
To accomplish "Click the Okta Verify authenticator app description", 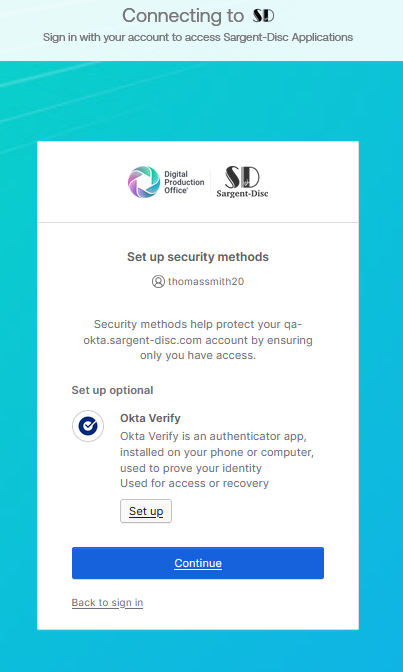I will click(x=217, y=452).
